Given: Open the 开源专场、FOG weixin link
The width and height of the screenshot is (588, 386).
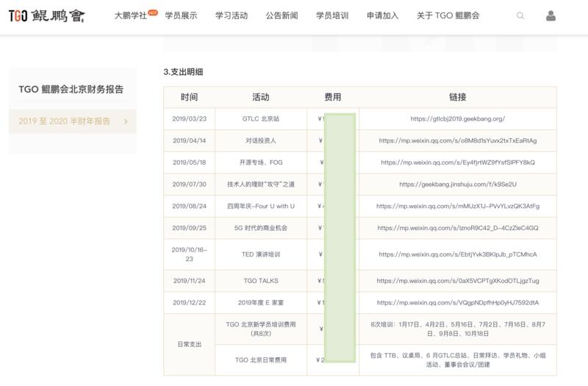Looking at the screenshot, I should [x=457, y=162].
